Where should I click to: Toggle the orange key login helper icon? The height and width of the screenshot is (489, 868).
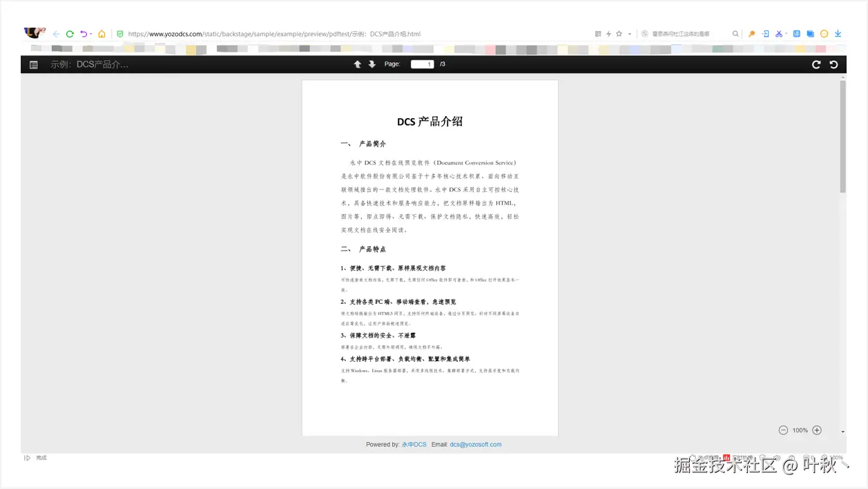coord(753,33)
